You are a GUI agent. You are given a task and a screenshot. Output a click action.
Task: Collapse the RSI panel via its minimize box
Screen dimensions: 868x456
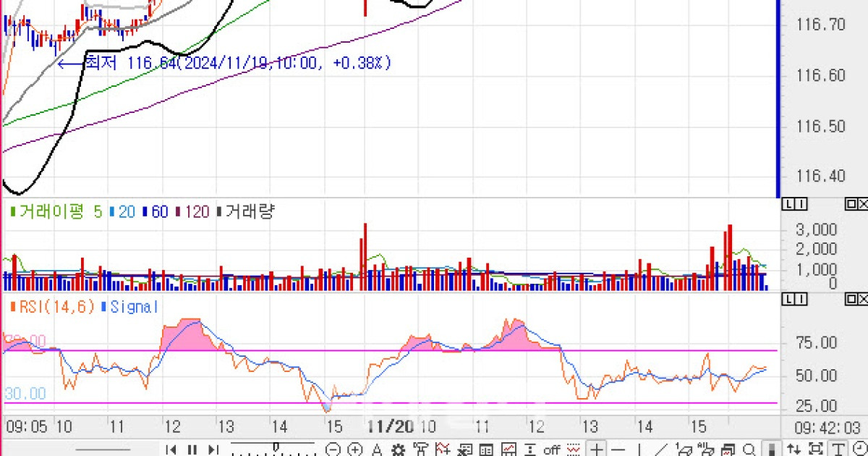tap(851, 298)
